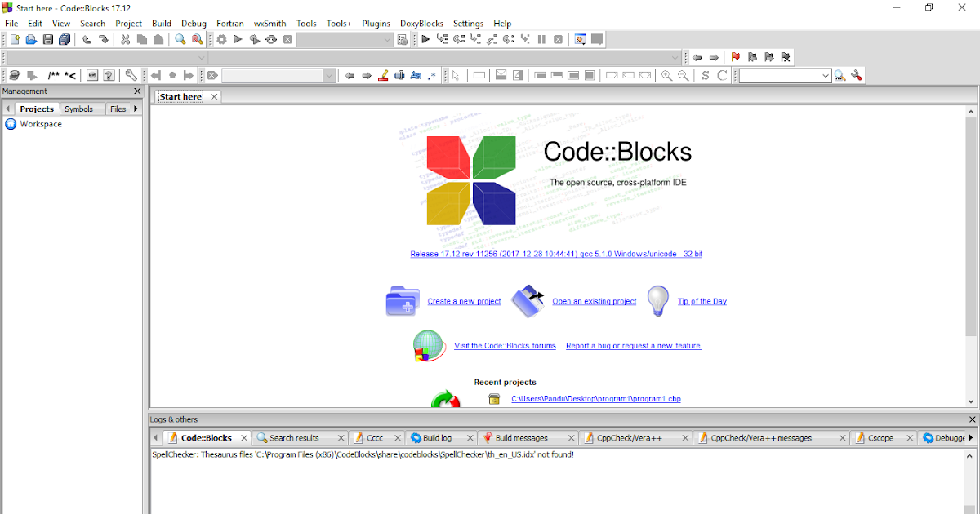Click the Run play icon in build toolbar

tap(238, 39)
